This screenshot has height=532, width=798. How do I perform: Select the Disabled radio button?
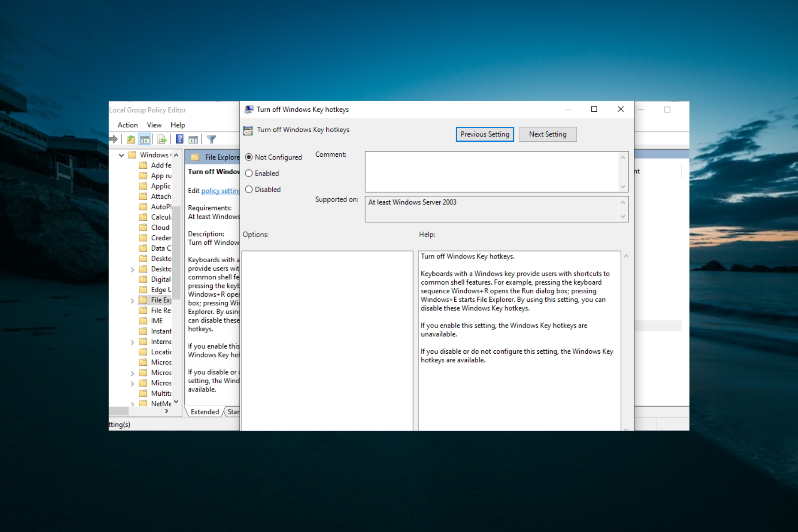pos(249,189)
